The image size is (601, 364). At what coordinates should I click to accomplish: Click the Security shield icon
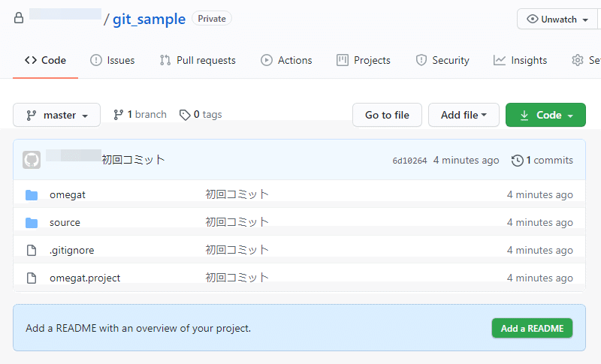(421, 60)
